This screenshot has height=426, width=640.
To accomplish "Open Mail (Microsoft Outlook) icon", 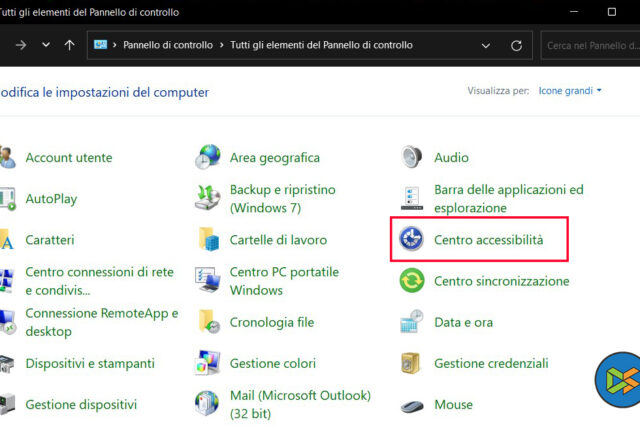I will tap(207, 404).
